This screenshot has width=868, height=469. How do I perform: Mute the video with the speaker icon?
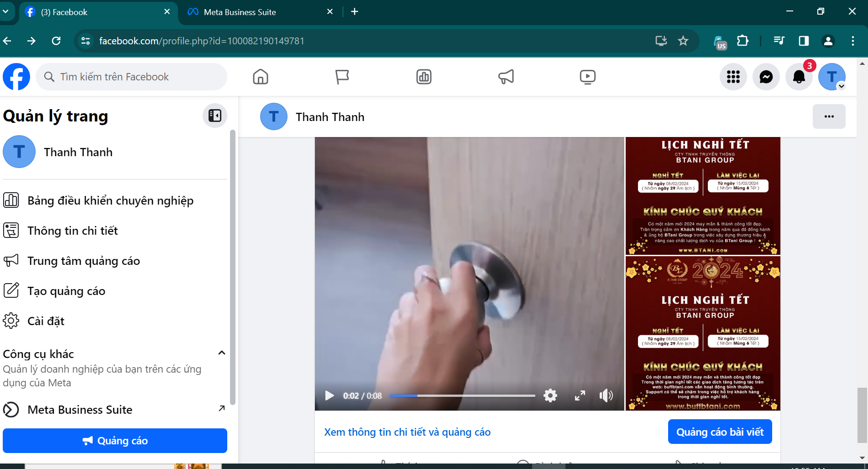coord(606,395)
